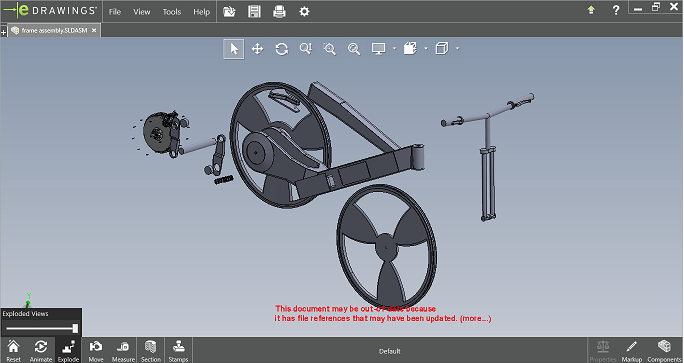Toggle the Explode button
Image resolution: width=684 pixels, height=363 pixels.
[68, 350]
